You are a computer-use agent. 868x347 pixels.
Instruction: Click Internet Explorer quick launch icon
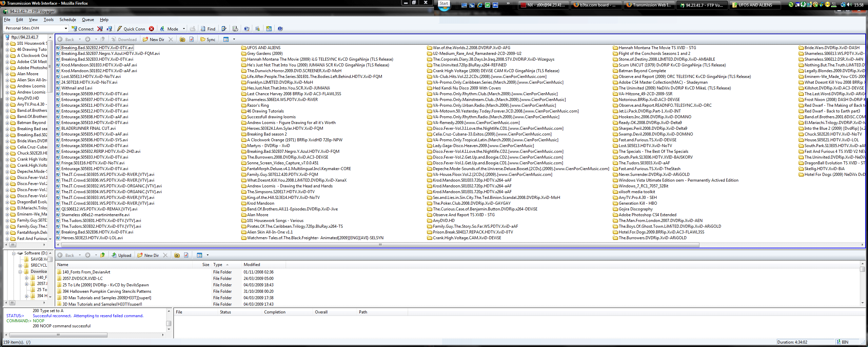pyautogui.click(x=480, y=5)
